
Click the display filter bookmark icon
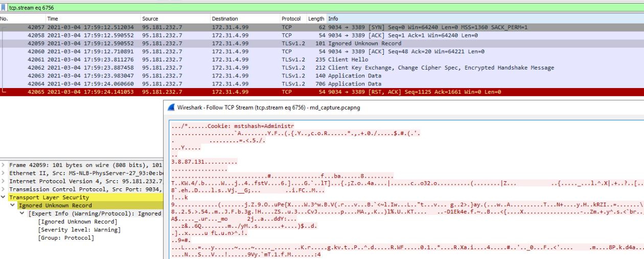pyautogui.click(x=4, y=8)
